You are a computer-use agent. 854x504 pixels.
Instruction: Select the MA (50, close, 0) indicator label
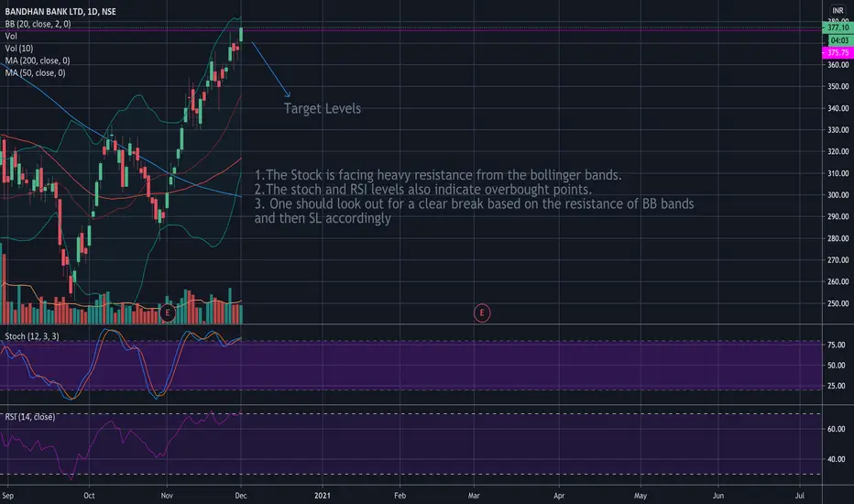click(x=35, y=72)
